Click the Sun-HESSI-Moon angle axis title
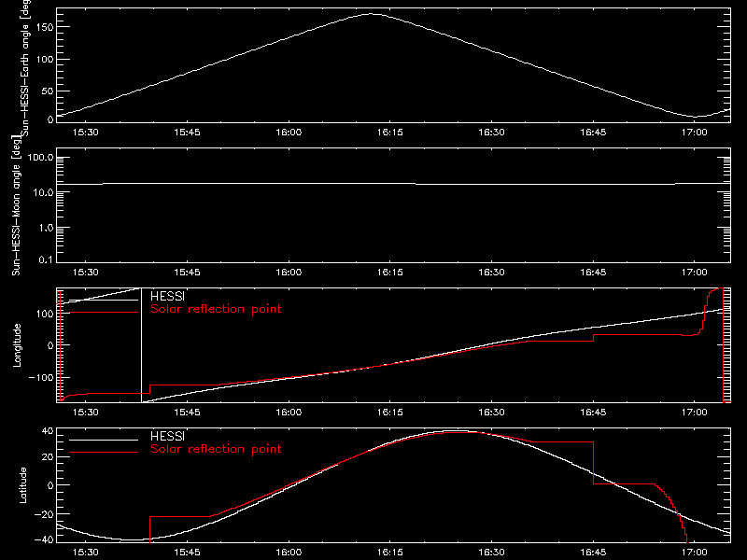Screen dimensions: 747x560 pos(16,205)
